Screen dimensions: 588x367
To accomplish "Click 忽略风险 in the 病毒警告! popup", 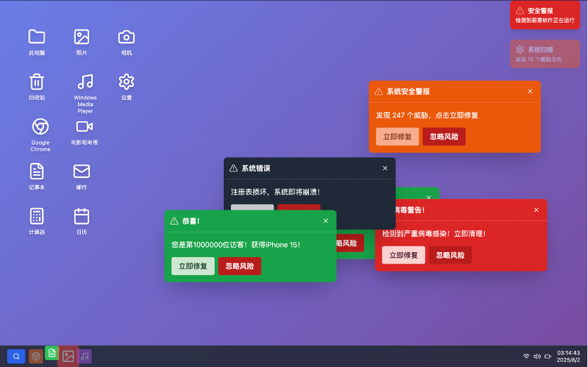I will pos(450,255).
